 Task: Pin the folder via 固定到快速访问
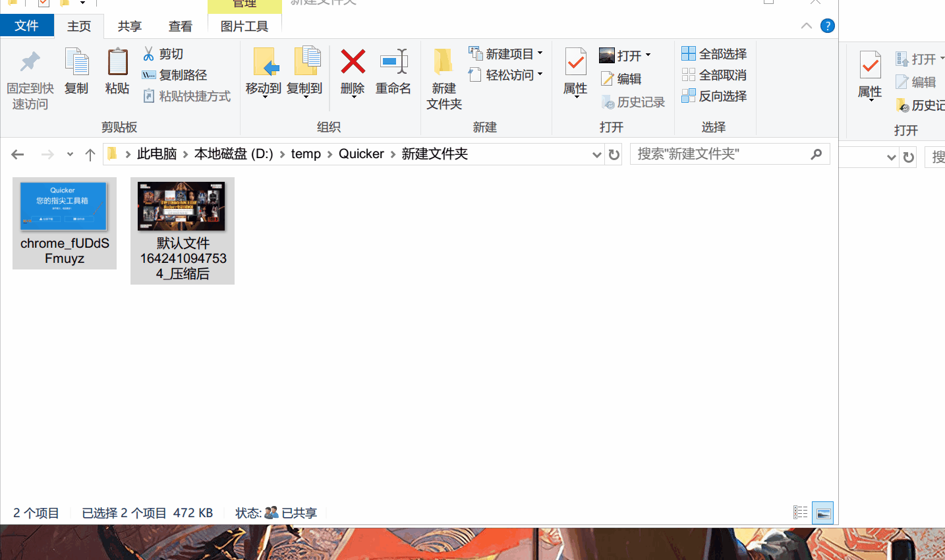coord(30,79)
